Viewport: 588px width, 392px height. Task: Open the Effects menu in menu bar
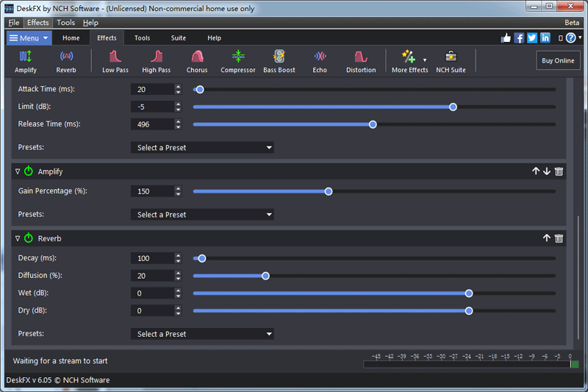38,23
